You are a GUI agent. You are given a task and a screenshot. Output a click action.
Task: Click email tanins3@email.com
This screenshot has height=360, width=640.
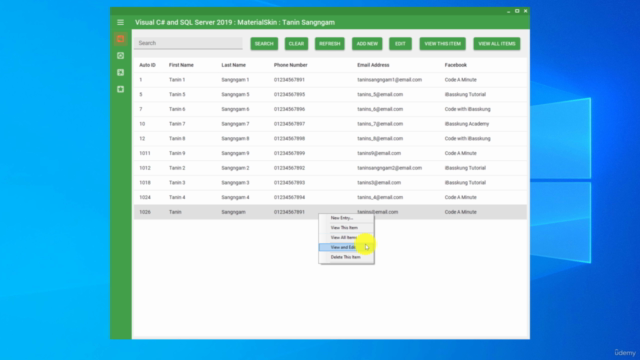coord(379,182)
